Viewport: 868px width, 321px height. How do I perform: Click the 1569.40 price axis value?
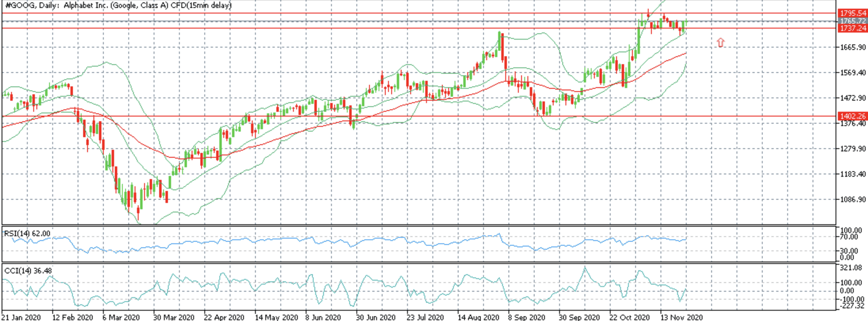pyautogui.click(x=853, y=73)
